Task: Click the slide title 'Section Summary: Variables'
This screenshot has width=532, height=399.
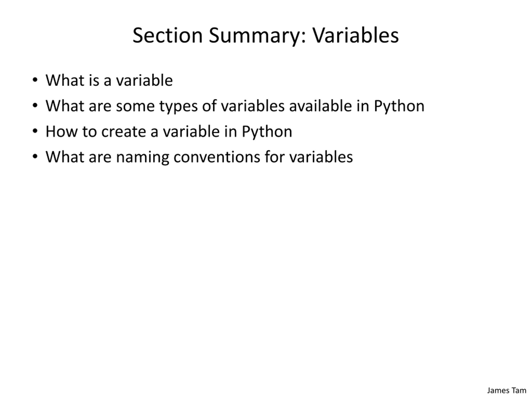Action: click(x=266, y=36)
